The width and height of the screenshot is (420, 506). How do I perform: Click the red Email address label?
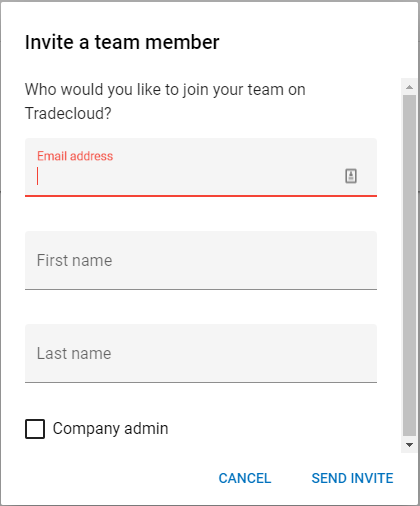(x=75, y=156)
